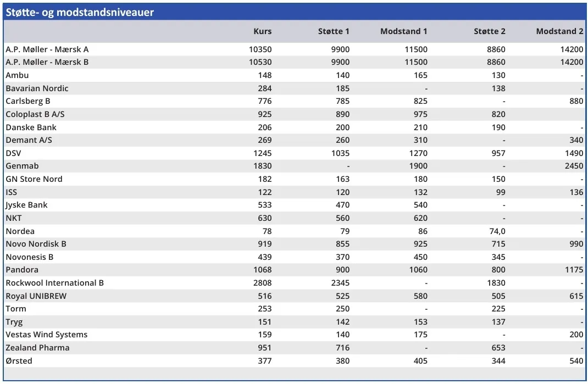Select the Rockwool International B company name

tap(55, 283)
